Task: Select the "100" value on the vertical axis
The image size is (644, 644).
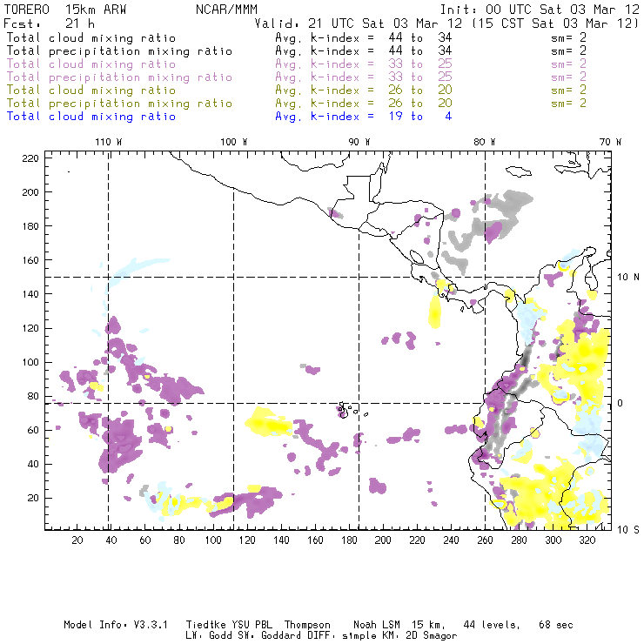Action: [30, 362]
